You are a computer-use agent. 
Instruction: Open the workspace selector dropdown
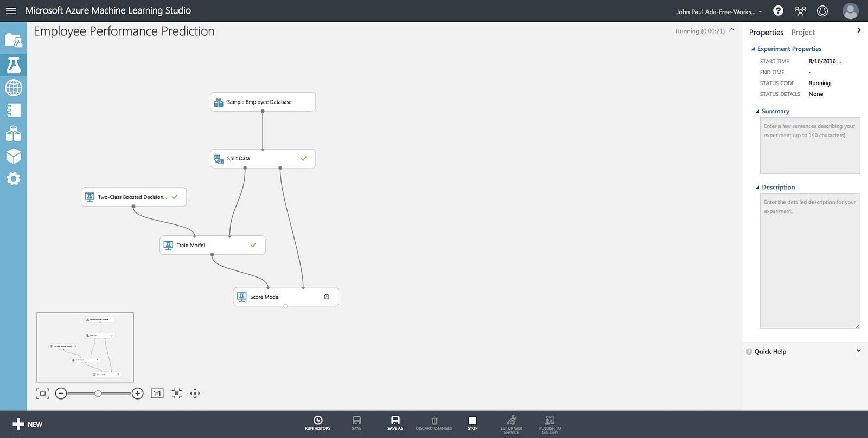719,11
